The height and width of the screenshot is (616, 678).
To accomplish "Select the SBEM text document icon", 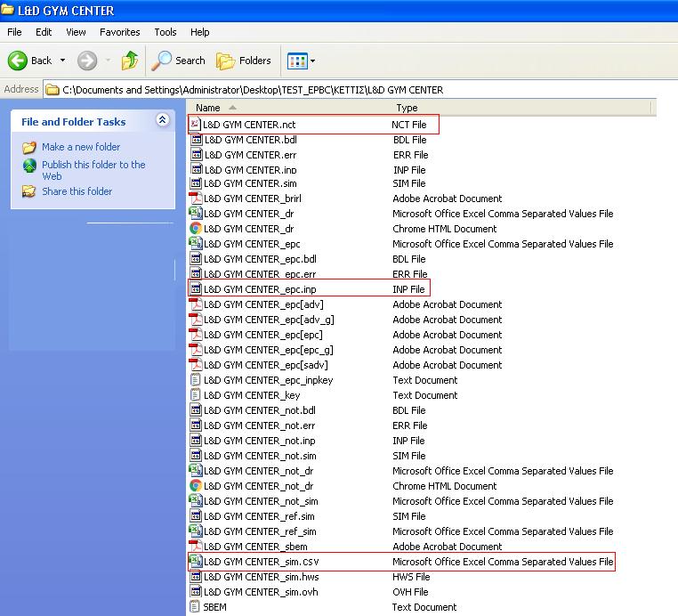I will pyautogui.click(x=195, y=607).
